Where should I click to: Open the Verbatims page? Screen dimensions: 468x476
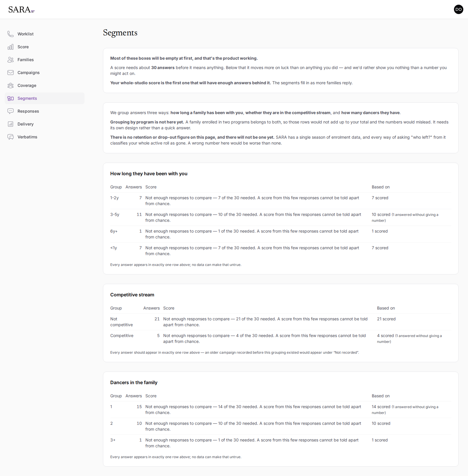point(44,137)
